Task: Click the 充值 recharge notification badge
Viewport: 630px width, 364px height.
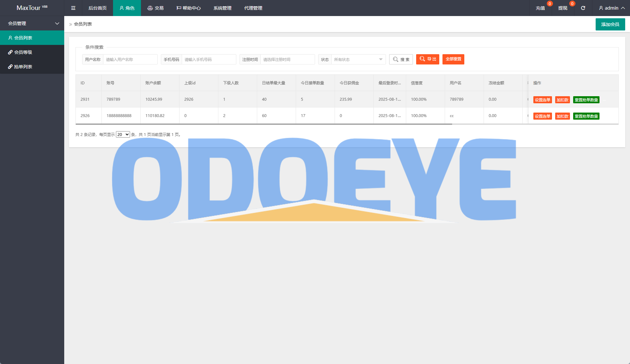Action: pyautogui.click(x=550, y=4)
